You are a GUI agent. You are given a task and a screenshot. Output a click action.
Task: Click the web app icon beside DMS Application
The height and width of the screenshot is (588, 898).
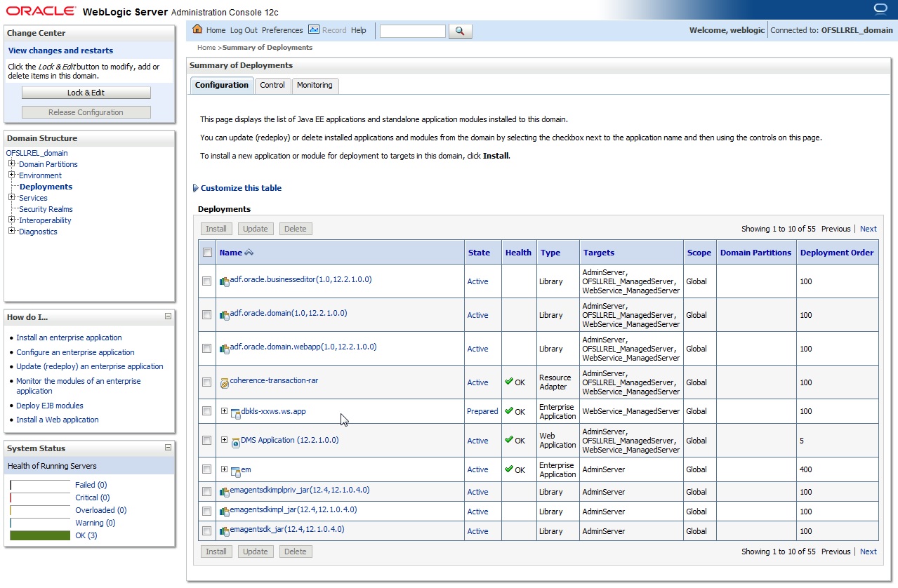coord(236,442)
